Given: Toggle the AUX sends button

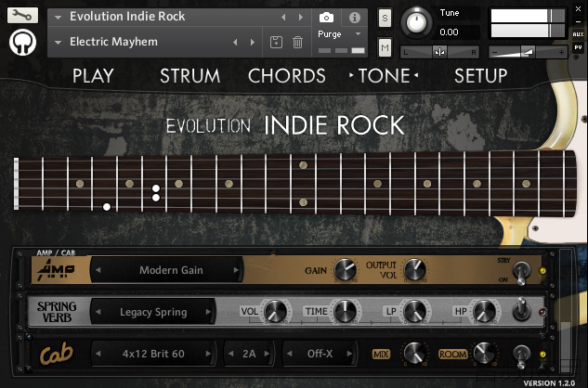Looking at the screenshot, I should [578, 34].
